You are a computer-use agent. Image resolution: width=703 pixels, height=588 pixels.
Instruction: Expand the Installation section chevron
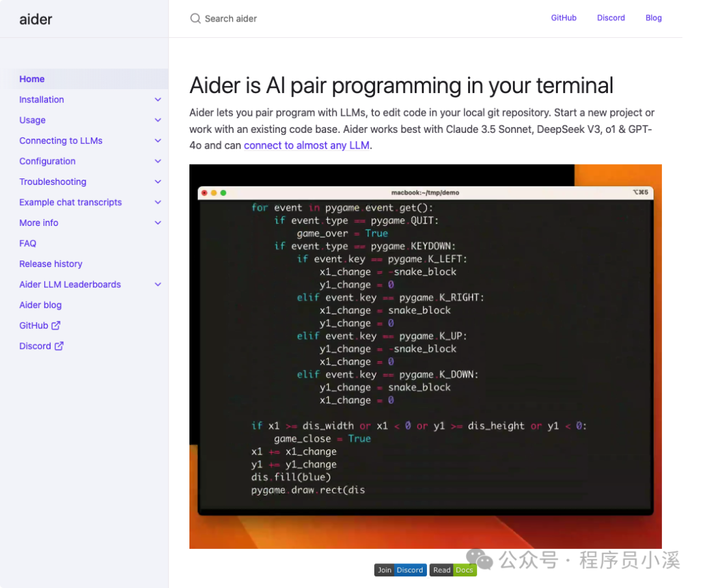158,100
